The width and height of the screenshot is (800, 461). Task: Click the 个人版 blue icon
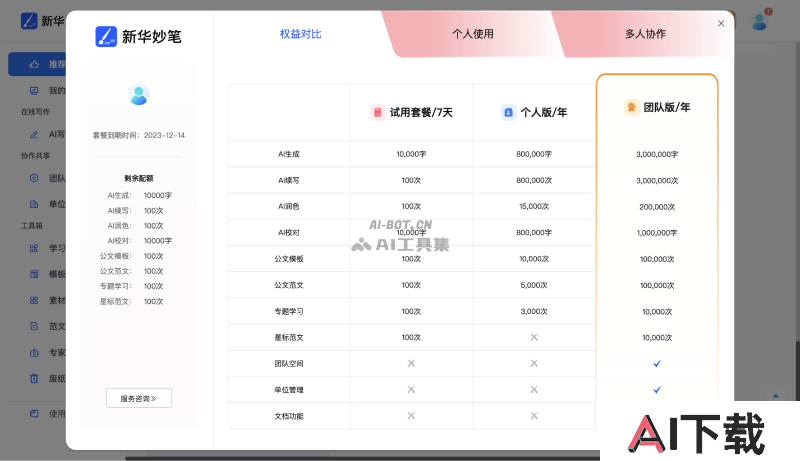tap(508, 112)
